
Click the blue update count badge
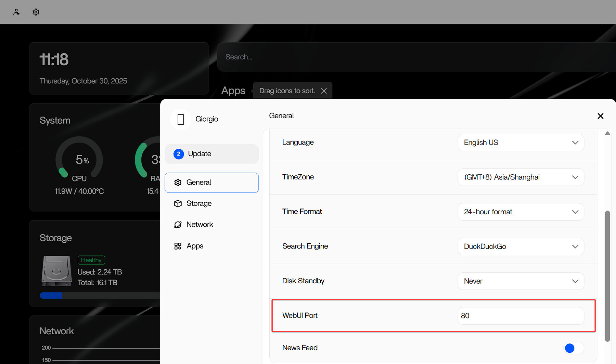pos(179,154)
